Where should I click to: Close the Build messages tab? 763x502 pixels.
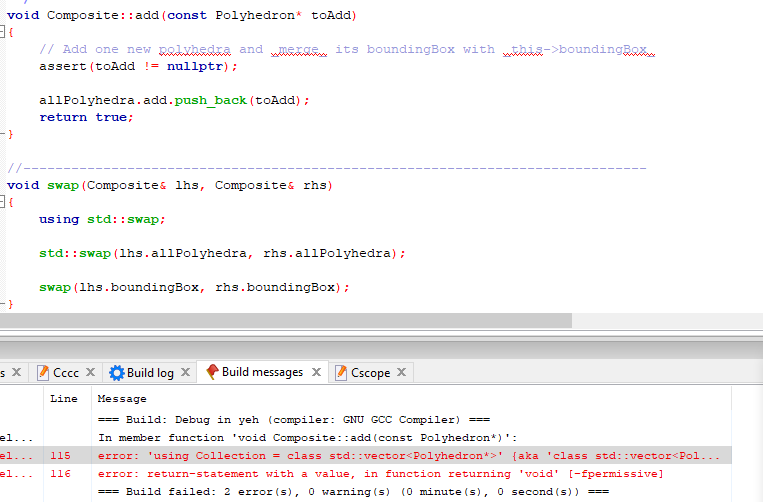coord(316,372)
